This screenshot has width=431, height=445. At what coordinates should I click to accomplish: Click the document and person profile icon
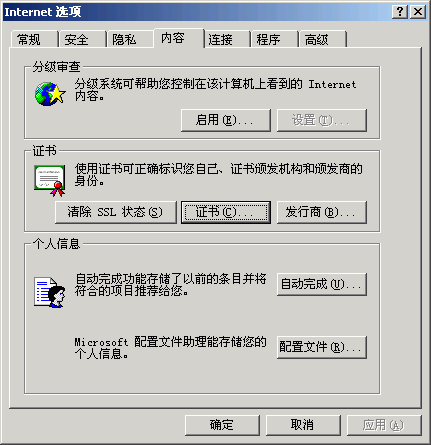[x=49, y=292]
